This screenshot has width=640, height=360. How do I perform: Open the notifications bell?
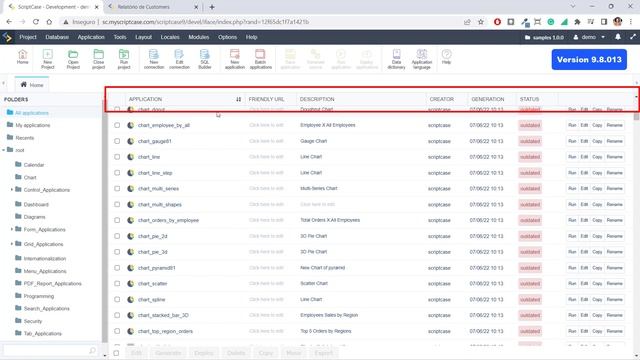click(x=618, y=37)
